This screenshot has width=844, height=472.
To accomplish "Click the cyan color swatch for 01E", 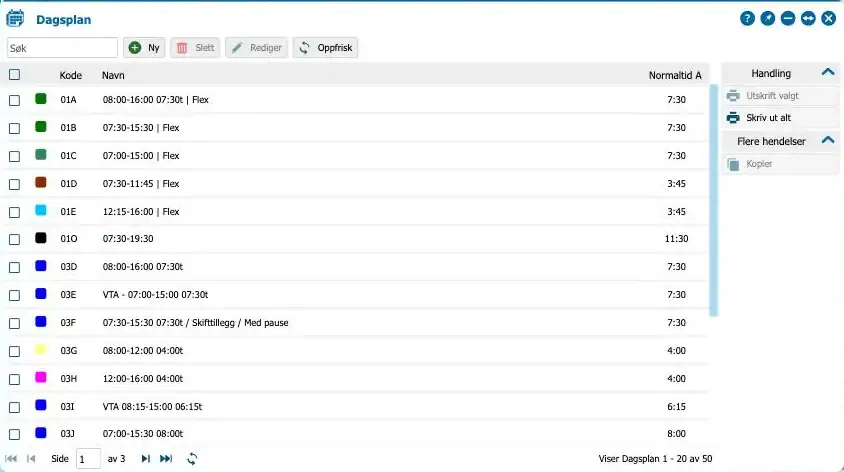I will [x=41, y=210].
